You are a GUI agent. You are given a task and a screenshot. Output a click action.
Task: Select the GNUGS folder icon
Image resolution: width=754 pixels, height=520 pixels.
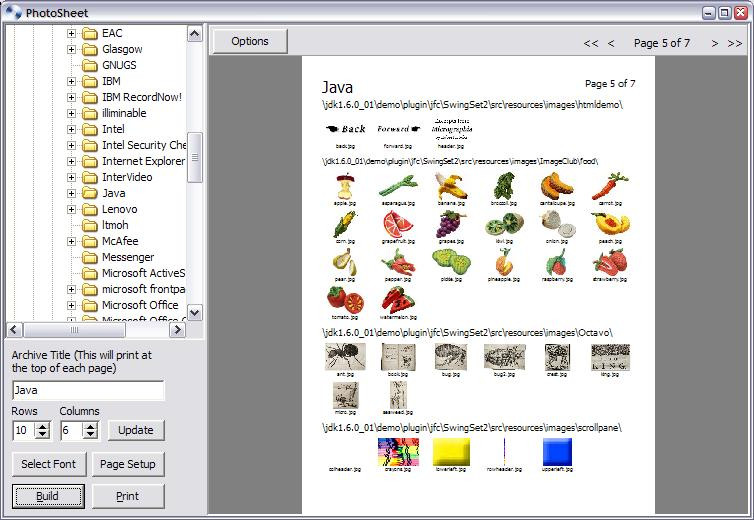click(x=89, y=65)
